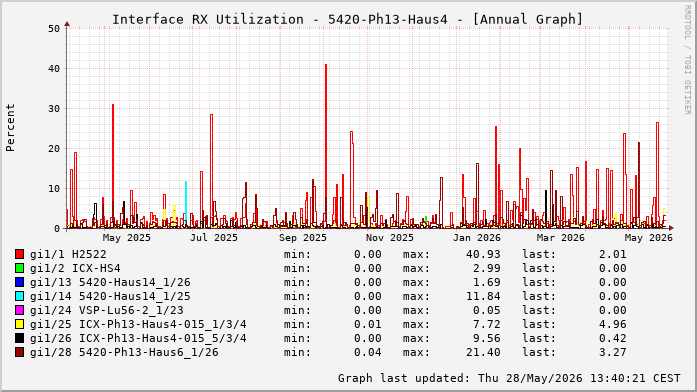Click the green gi1/2 ICX-HS4 legend swatch
697x392 pixels.
[20, 268]
